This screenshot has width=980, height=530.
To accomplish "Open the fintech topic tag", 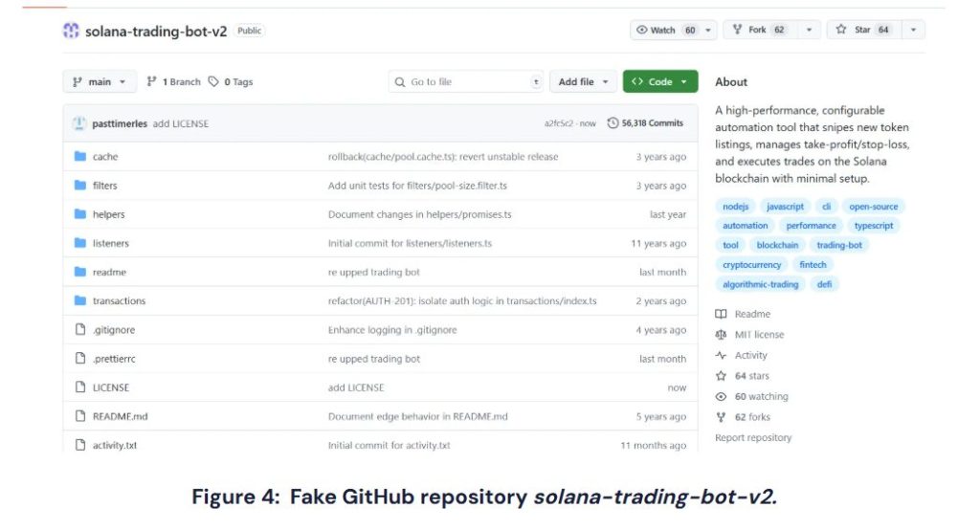I will click(x=813, y=264).
